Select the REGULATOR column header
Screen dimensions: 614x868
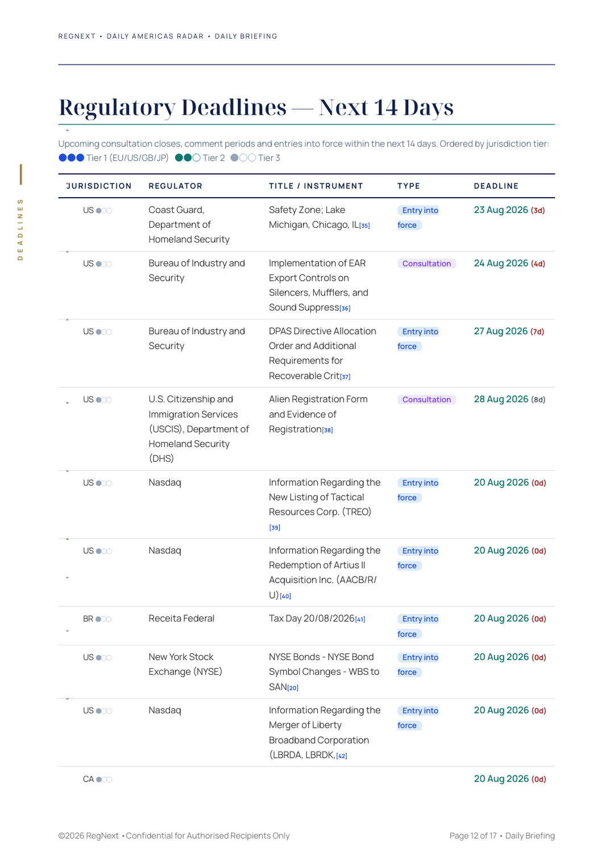coord(176,186)
